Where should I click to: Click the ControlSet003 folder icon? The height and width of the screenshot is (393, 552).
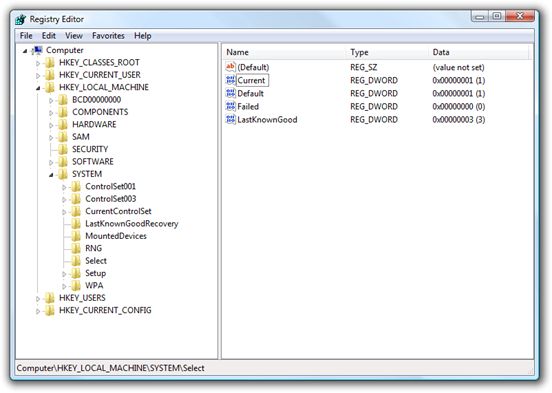[x=76, y=199]
